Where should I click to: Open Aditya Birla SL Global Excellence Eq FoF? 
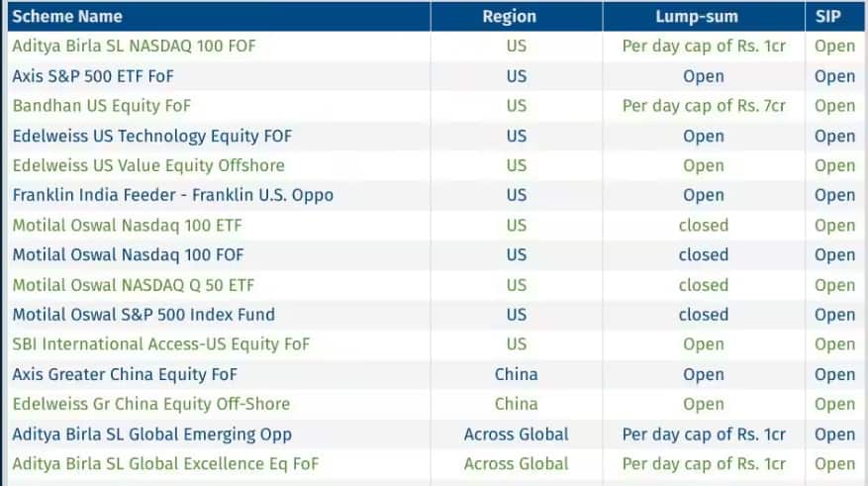pyautogui.click(x=165, y=463)
